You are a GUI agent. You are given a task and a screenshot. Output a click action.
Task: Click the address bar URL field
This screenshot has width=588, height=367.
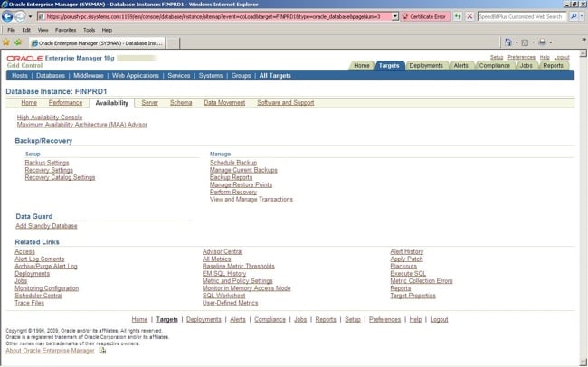click(x=214, y=17)
